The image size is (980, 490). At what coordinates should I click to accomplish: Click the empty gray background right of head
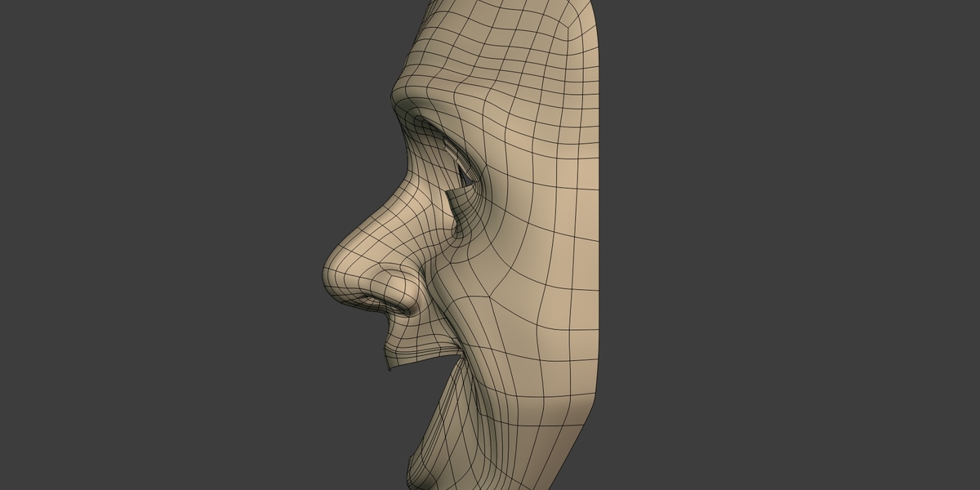[x=792, y=245]
